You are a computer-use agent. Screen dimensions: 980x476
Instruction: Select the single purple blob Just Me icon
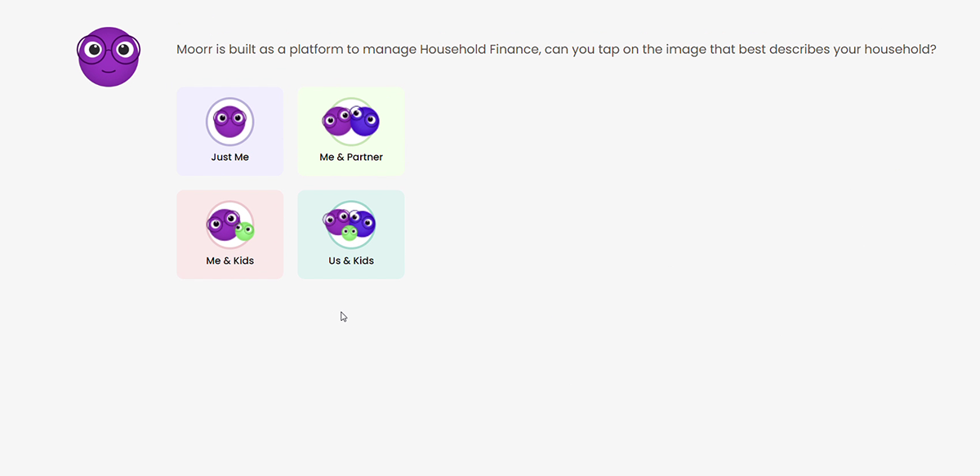230,122
